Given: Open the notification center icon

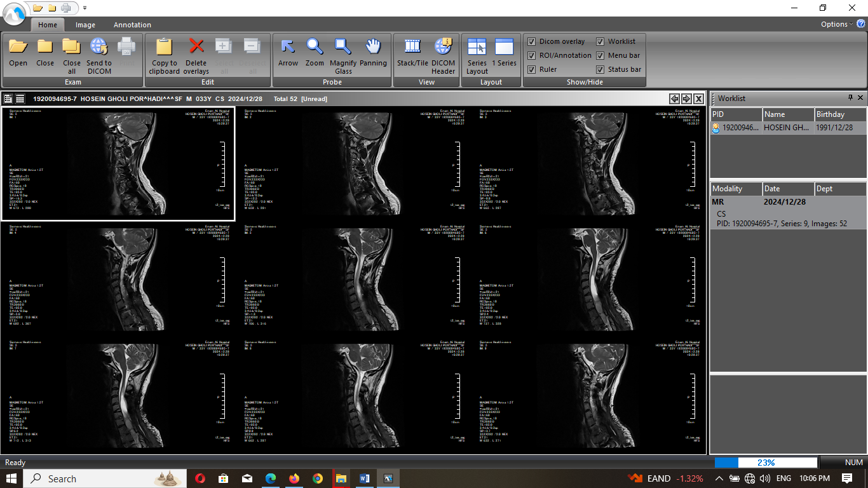Looking at the screenshot, I should click(847, 478).
